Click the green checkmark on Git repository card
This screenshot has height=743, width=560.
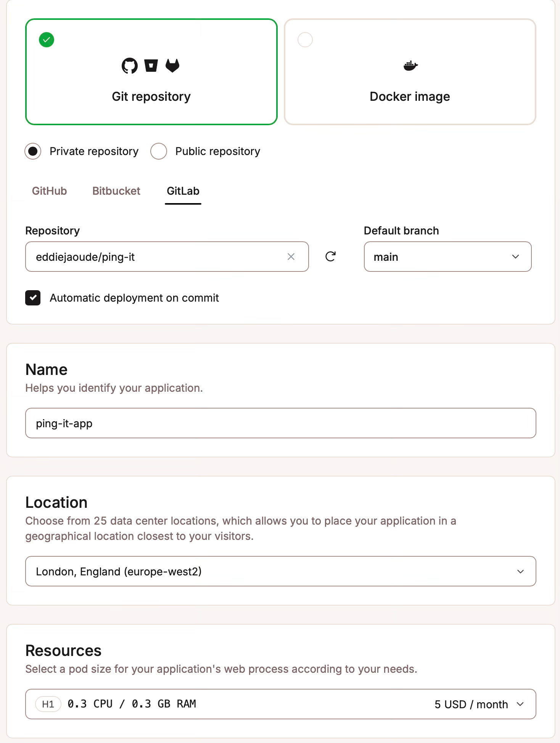tap(47, 40)
